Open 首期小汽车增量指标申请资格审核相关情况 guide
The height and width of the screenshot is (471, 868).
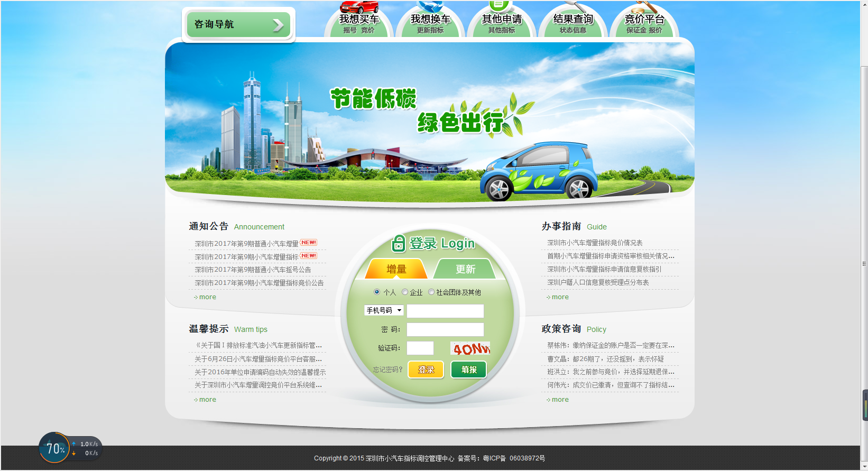pos(611,256)
